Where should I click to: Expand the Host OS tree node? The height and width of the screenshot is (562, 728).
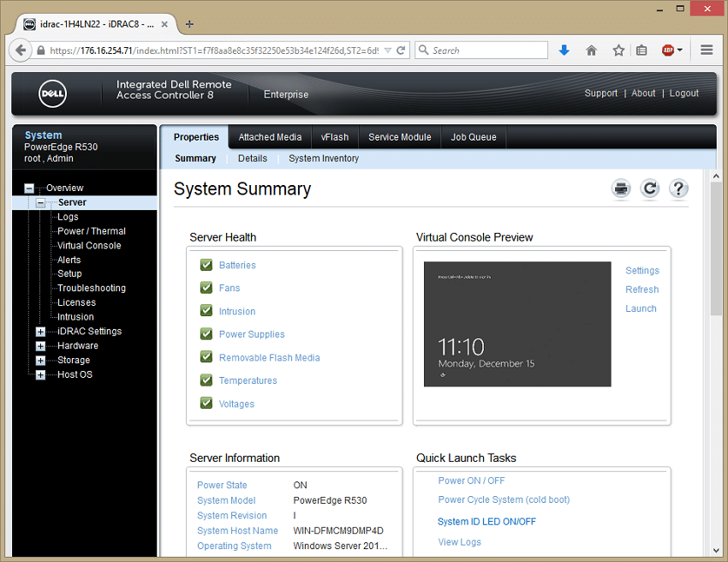41,375
